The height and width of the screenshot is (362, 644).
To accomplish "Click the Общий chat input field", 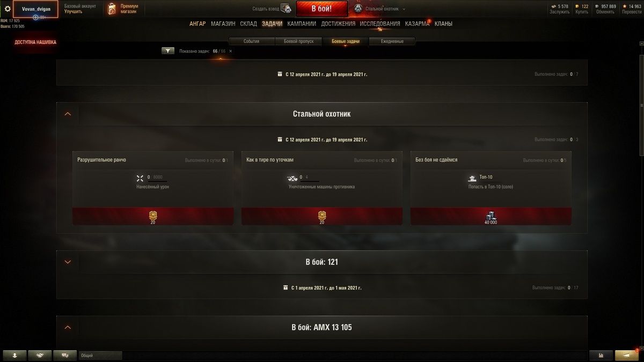I will [x=100, y=355].
